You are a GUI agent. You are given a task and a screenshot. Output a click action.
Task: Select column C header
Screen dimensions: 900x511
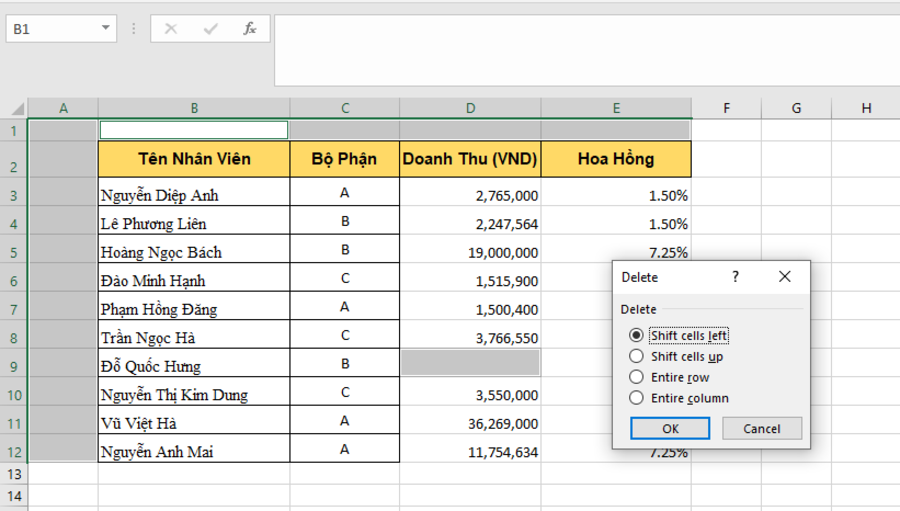pos(345,108)
